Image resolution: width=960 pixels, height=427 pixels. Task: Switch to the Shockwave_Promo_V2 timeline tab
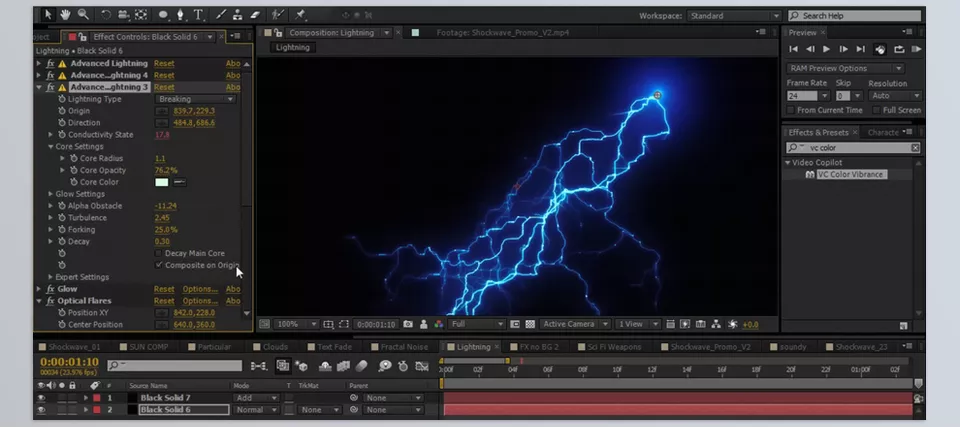click(710, 347)
